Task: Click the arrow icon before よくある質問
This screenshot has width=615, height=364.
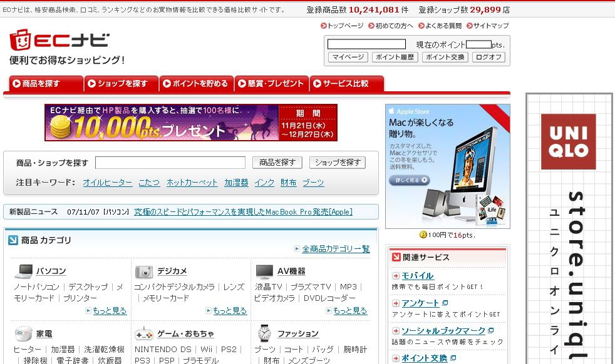Action: point(421,26)
